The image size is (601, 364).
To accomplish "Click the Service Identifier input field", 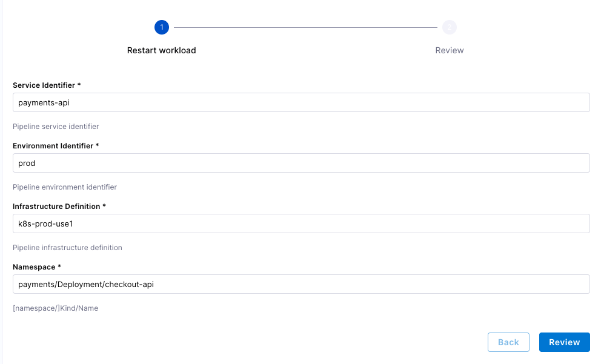I will (x=301, y=102).
